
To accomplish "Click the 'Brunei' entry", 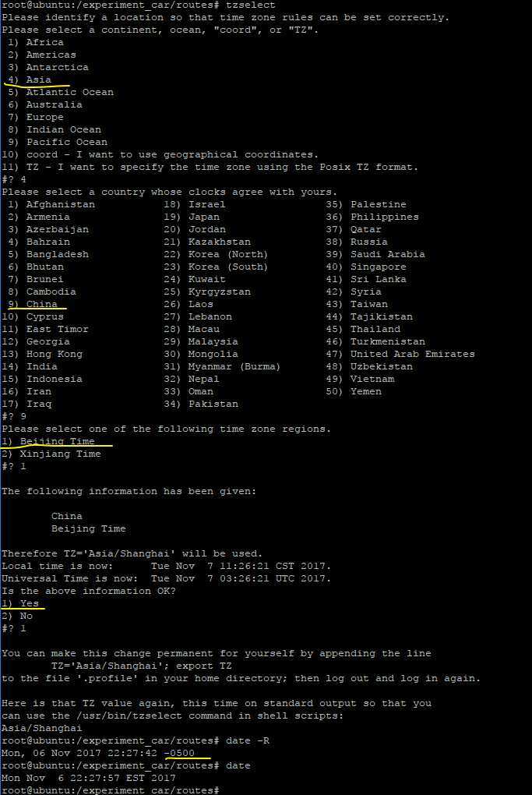I will point(45,279).
